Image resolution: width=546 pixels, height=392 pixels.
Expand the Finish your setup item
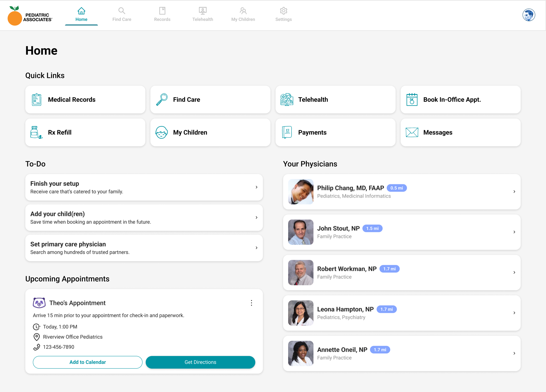[144, 187]
